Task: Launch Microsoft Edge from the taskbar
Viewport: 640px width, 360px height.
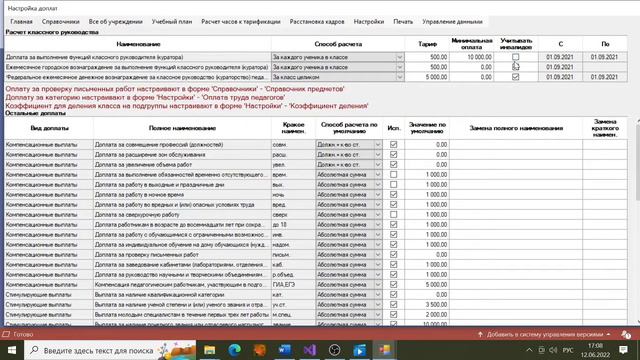Action: [x=234, y=350]
